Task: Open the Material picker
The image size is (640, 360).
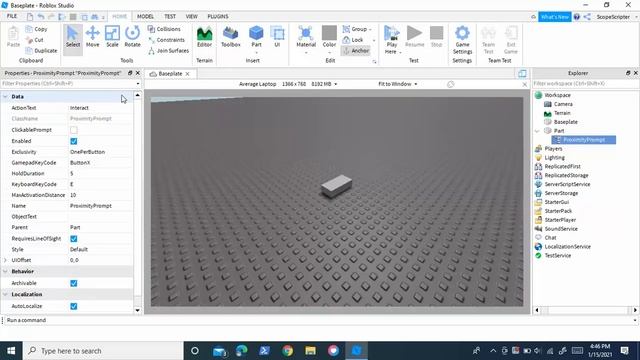Action: [306, 37]
